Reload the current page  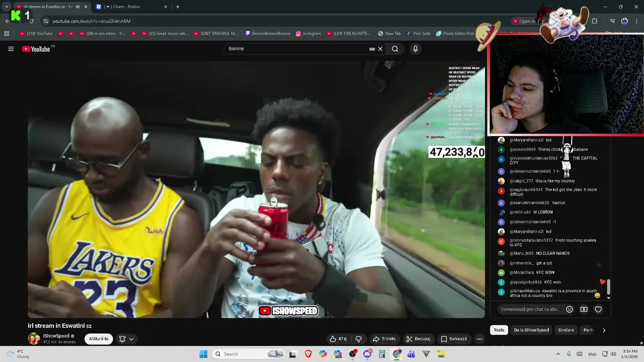pyautogui.click(x=31, y=21)
